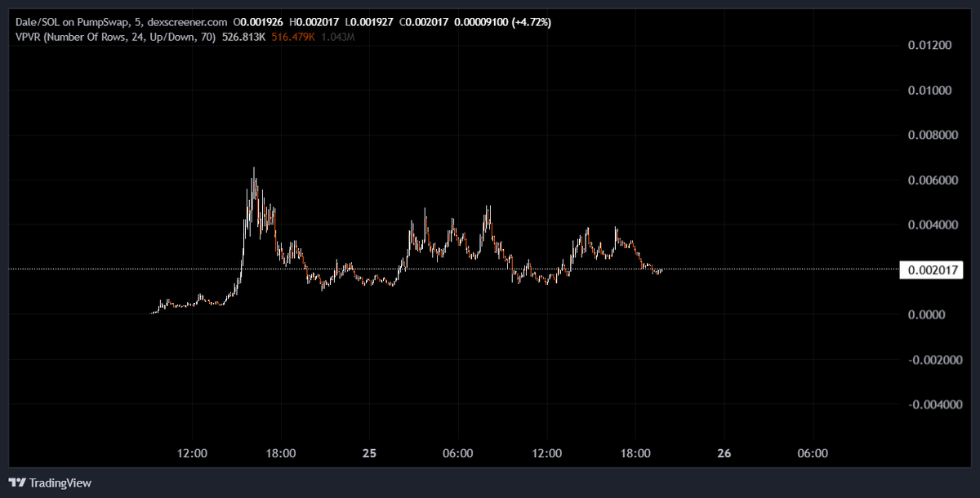Click the VPVR up volume value 526.813K

[243, 37]
